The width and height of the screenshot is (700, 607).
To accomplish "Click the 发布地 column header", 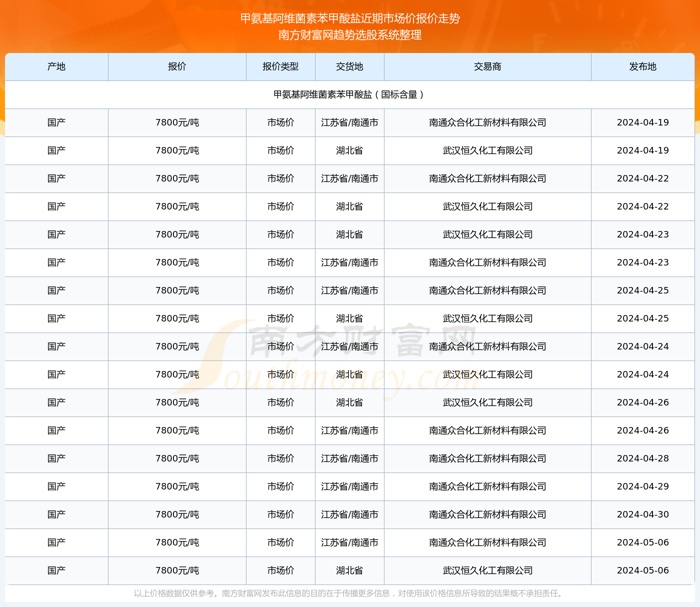I will coord(643,66).
